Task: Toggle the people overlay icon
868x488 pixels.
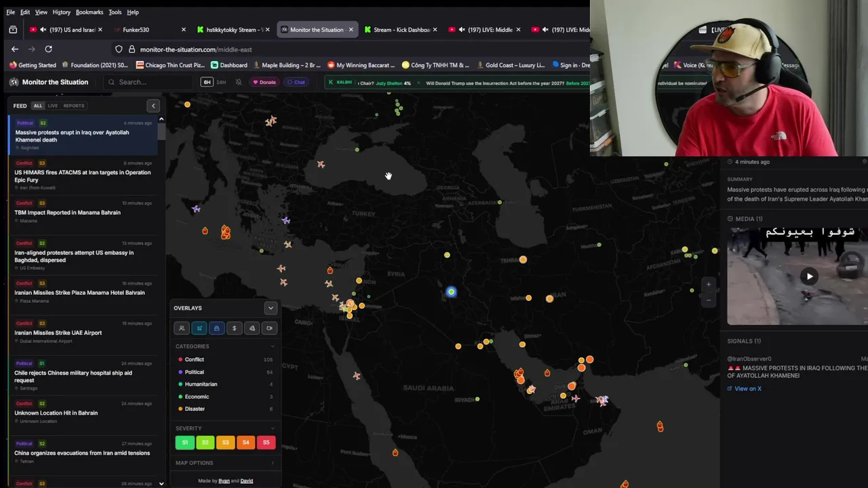Action: coord(181,328)
